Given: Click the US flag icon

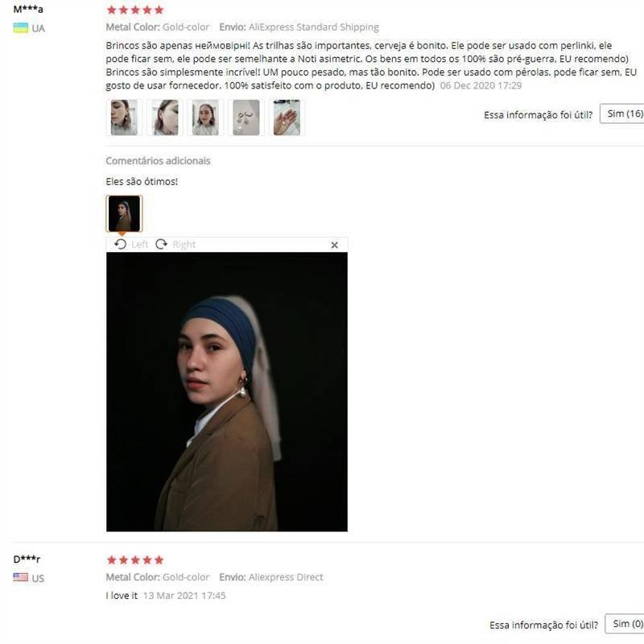Looking at the screenshot, I should (x=21, y=577).
